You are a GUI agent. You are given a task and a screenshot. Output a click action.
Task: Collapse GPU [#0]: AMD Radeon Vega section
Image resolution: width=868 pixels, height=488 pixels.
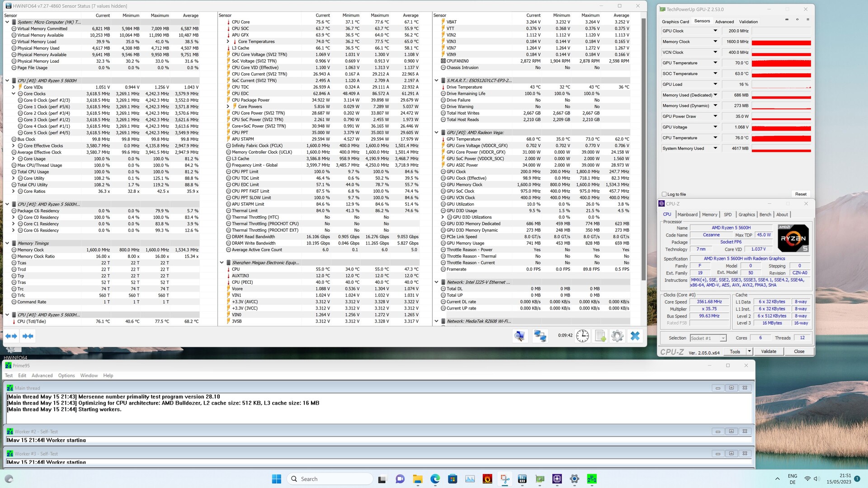click(x=436, y=132)
